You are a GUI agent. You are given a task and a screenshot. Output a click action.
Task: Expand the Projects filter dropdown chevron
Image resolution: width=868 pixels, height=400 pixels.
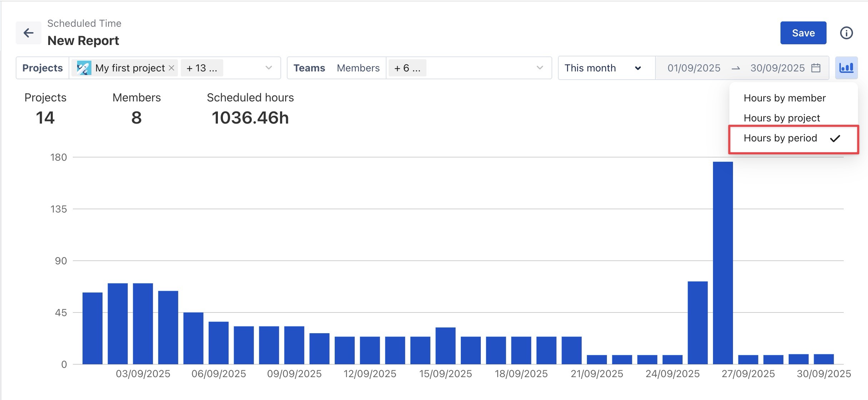coord(269,68)
